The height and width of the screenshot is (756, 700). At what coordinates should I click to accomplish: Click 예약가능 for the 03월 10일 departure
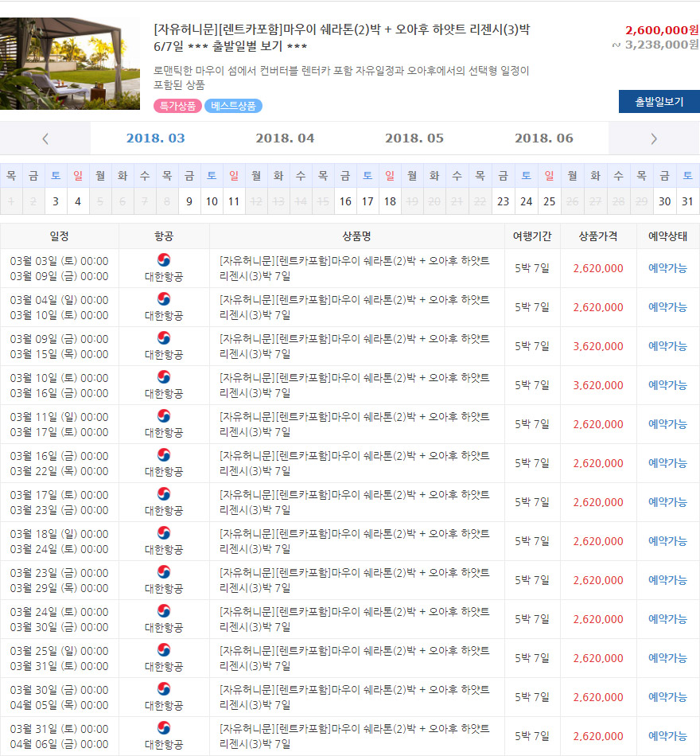pyautogui.click(x=667, y=385)
